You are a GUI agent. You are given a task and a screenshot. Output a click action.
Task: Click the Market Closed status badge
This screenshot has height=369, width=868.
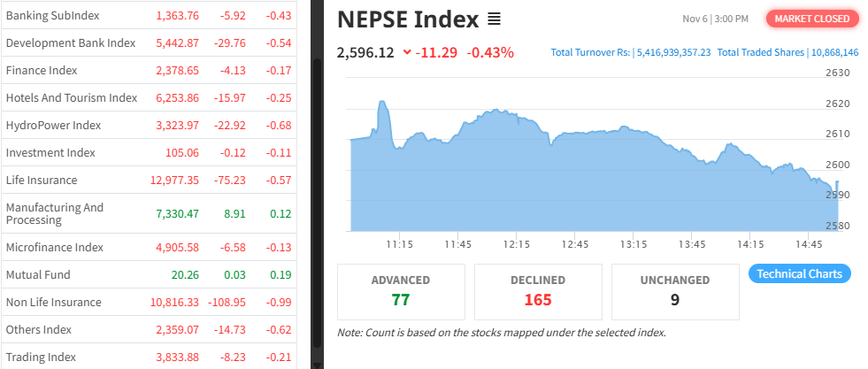[812, 19]
